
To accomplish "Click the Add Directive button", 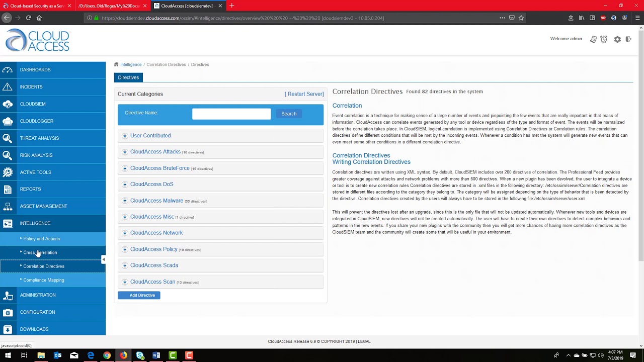I will click(x=139, y=295).
